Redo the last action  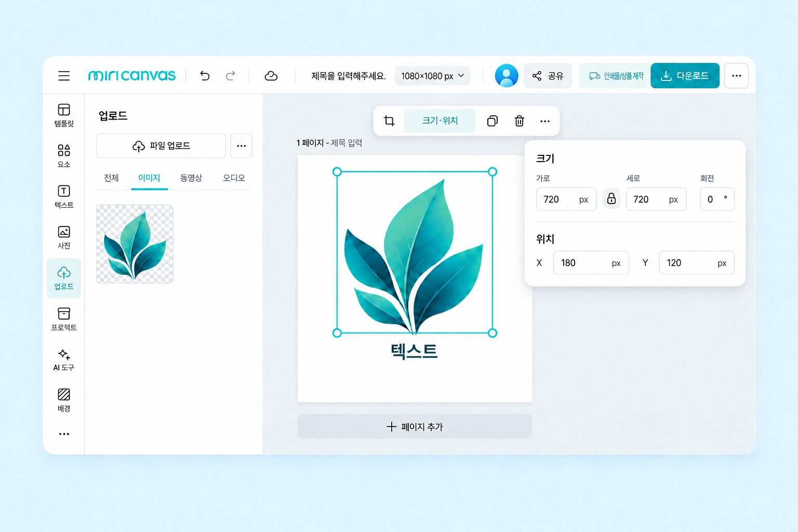point(231,76)
